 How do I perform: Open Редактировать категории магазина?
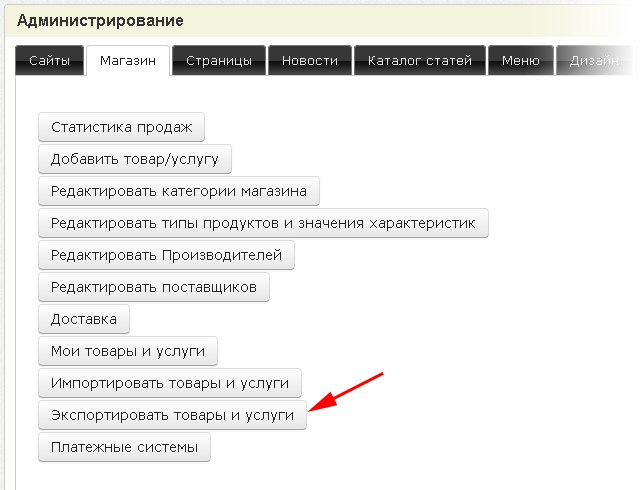[179, 191]
